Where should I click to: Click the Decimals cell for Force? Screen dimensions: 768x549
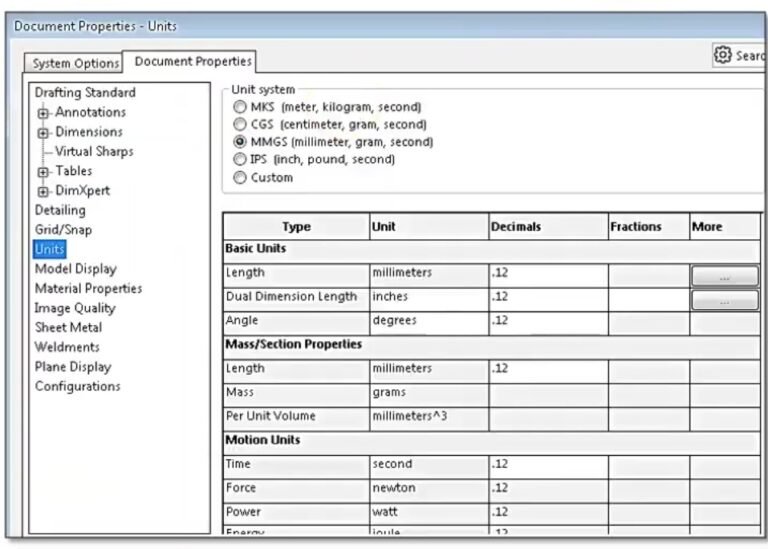coord(549,491)
